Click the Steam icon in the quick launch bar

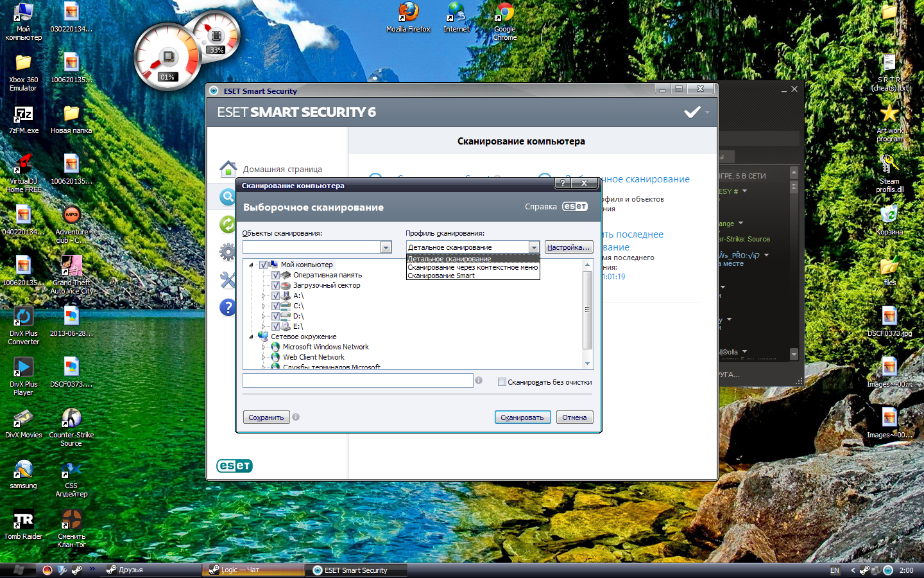click(77, 570)
